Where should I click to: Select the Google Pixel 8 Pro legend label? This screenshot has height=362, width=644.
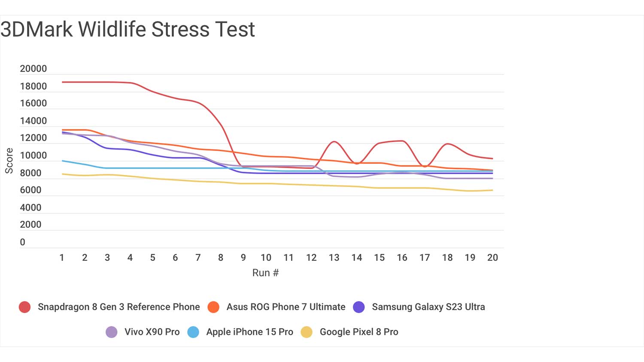click(359, 332)
